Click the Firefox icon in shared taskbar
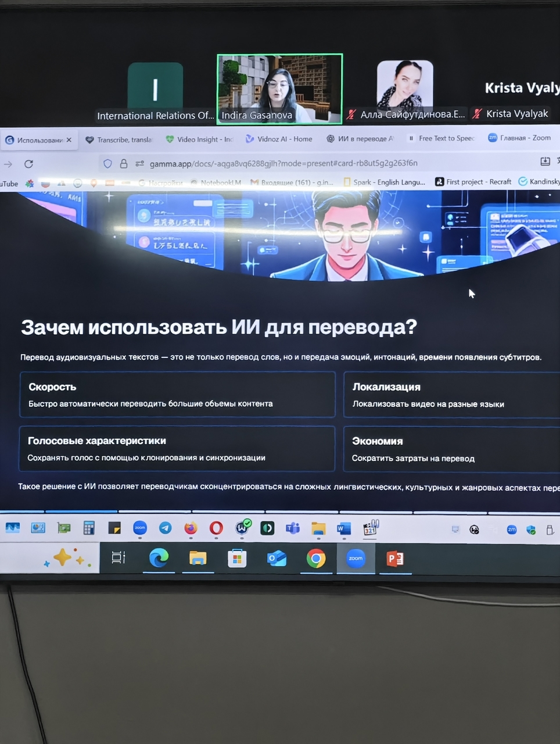Screen dimensions: 560x744 (x=191, y=528)
